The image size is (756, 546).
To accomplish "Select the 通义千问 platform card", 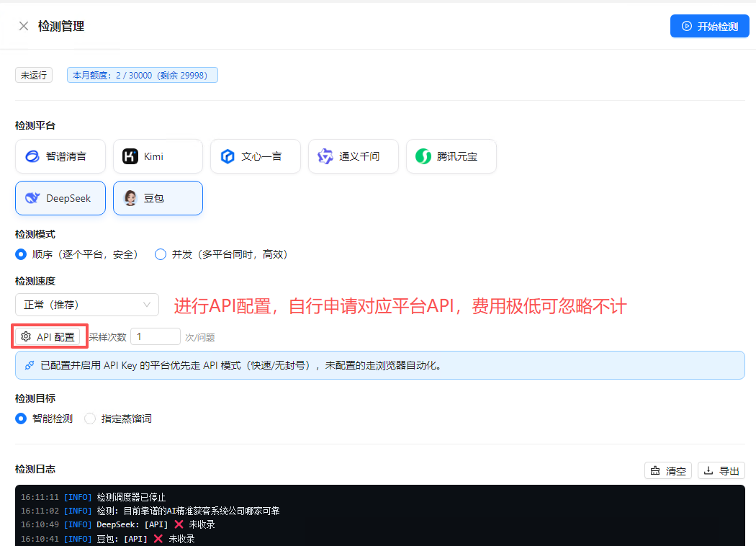I will (354, 156).
